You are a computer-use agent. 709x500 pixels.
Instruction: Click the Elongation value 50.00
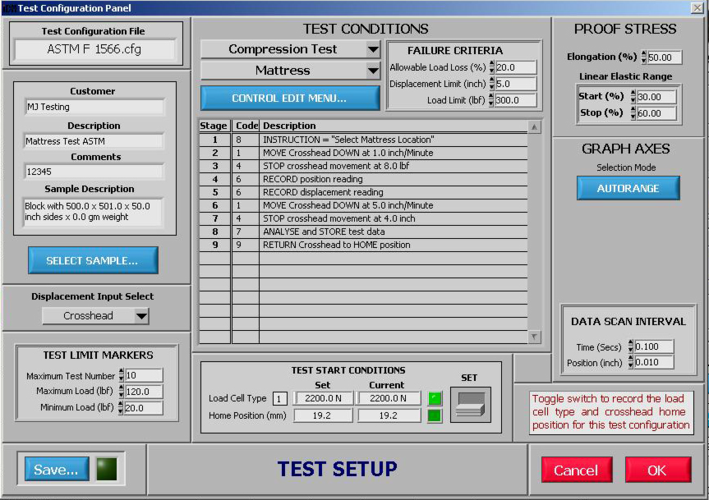pyautogui.click(x=664, y=57)
